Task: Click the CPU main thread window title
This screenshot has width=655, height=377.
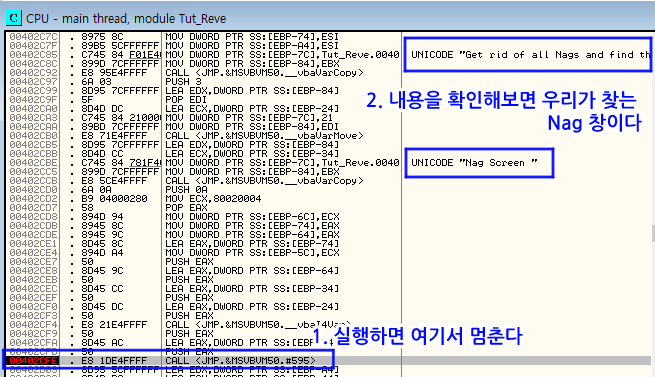Action: [126, 18]
